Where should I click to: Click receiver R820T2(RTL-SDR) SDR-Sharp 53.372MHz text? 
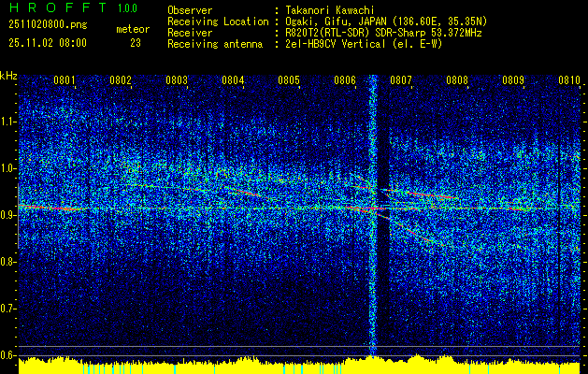[383, 33]
